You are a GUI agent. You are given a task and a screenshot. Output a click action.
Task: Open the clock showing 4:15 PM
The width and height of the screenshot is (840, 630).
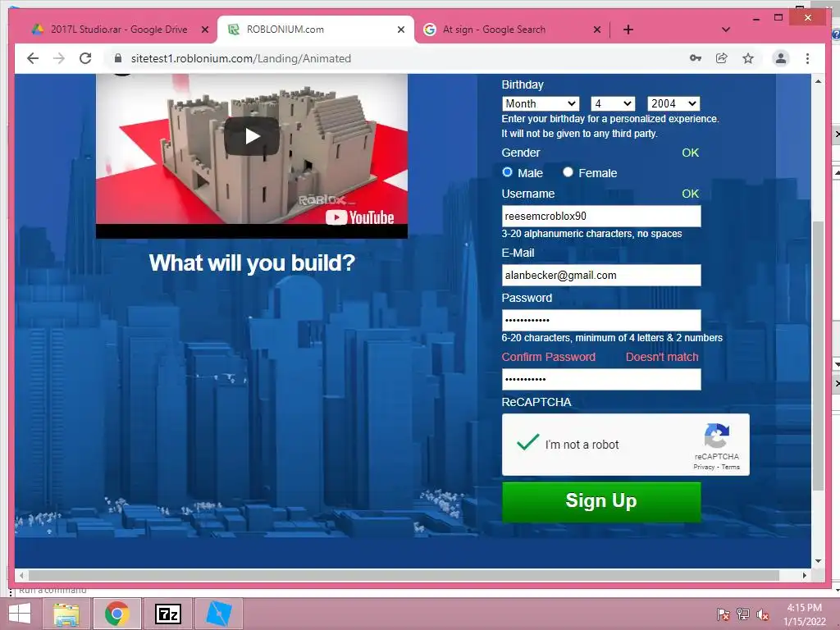[x=804, y=614]
